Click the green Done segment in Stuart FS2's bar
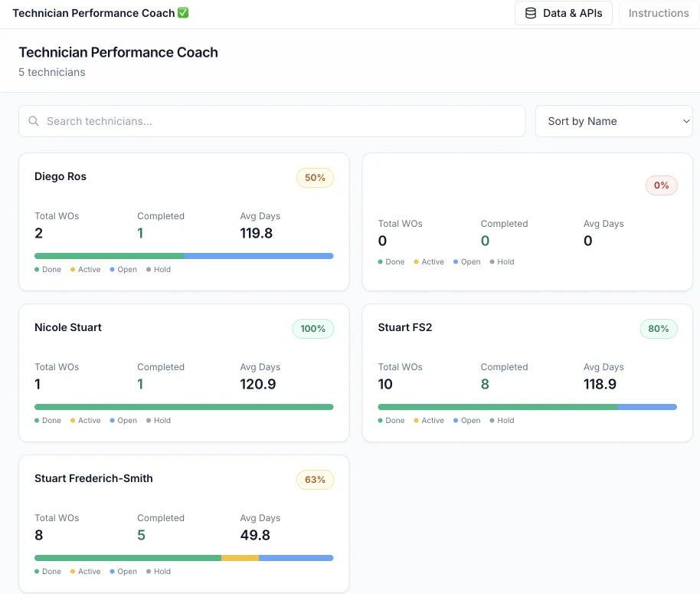Image resolution: width=700 pixels, height=594 pixels. 497,407
